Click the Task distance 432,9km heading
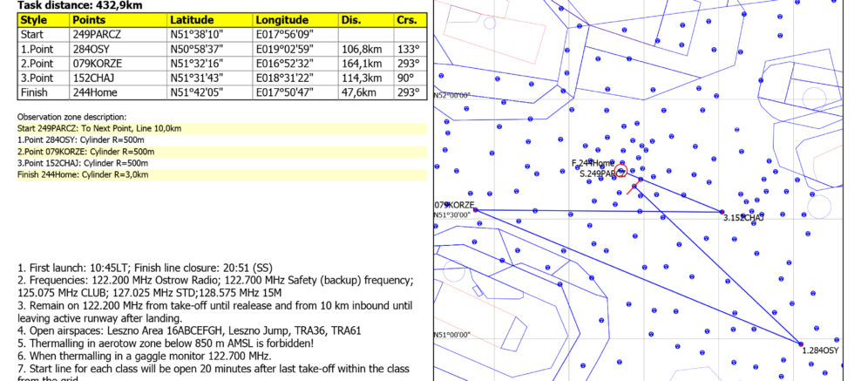This screenshot has height=381, width=868. (67, 4)
